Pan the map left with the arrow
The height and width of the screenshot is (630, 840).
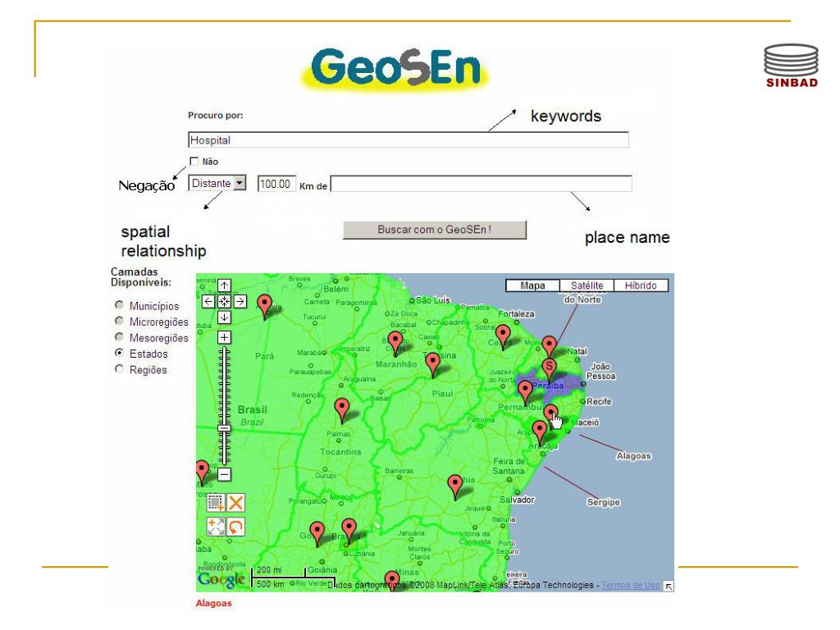coord(208,302)
